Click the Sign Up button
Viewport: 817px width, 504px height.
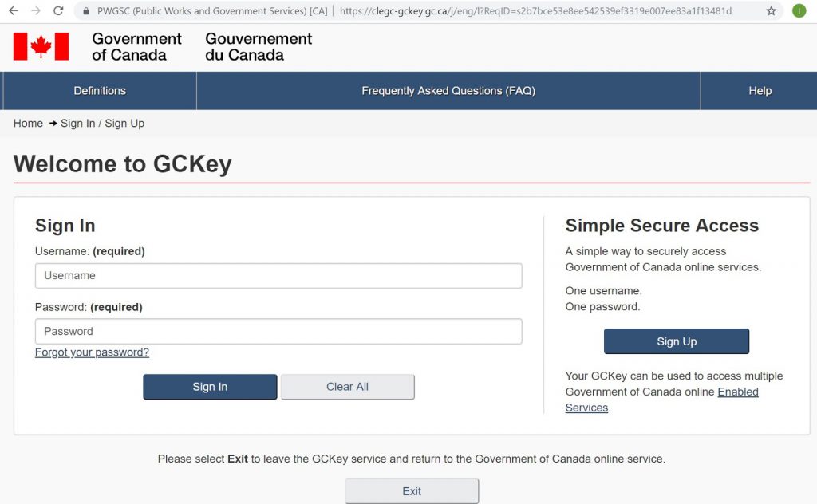677,341
